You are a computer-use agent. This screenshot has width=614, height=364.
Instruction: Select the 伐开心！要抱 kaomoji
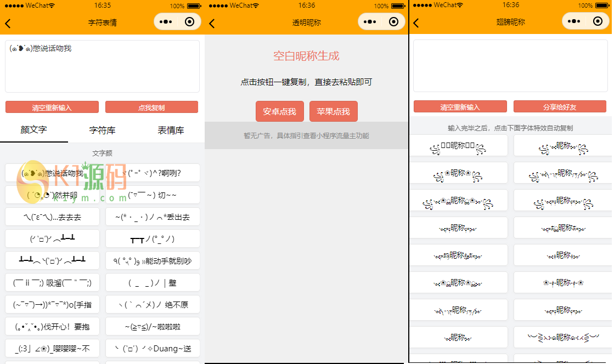[x=53, y=326]
